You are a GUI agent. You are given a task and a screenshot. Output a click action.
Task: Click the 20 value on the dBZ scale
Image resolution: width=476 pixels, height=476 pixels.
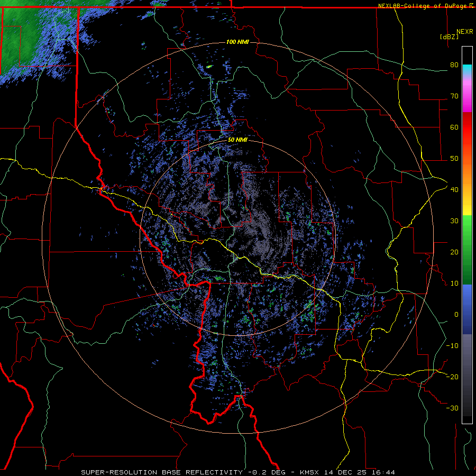454,252
